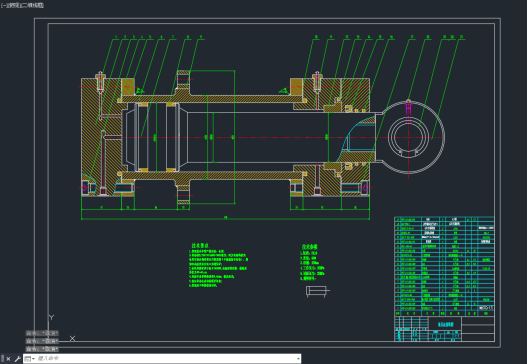Click the topmost command history line

(42, 333)
